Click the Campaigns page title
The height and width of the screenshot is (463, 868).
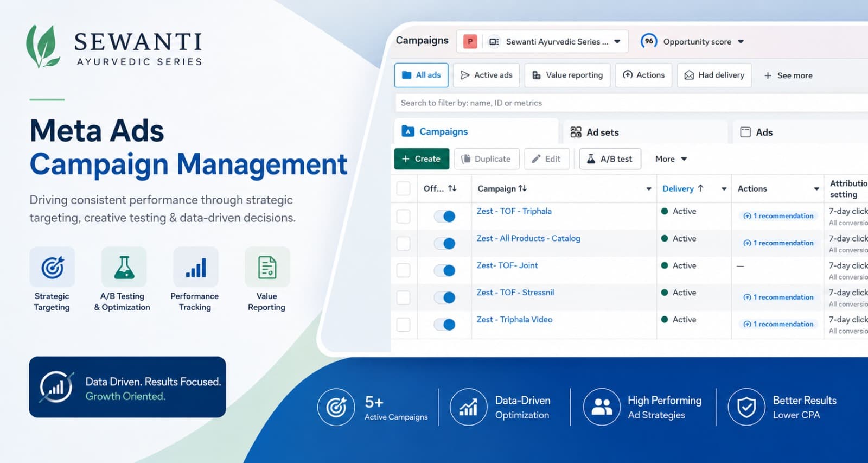(x=422, y=40)
